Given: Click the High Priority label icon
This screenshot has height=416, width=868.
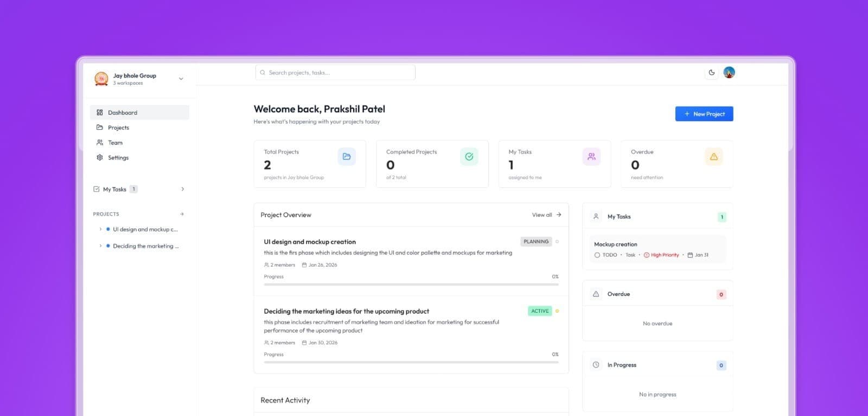Looking at the screenshot, I should click(x=647, y=255).
